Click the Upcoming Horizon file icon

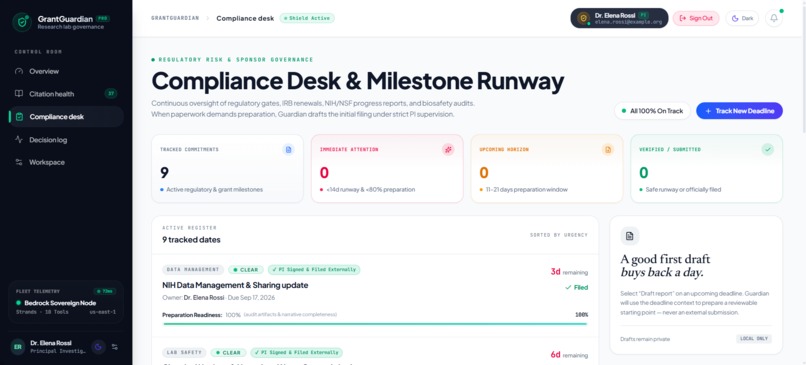[x=608, y=150]
